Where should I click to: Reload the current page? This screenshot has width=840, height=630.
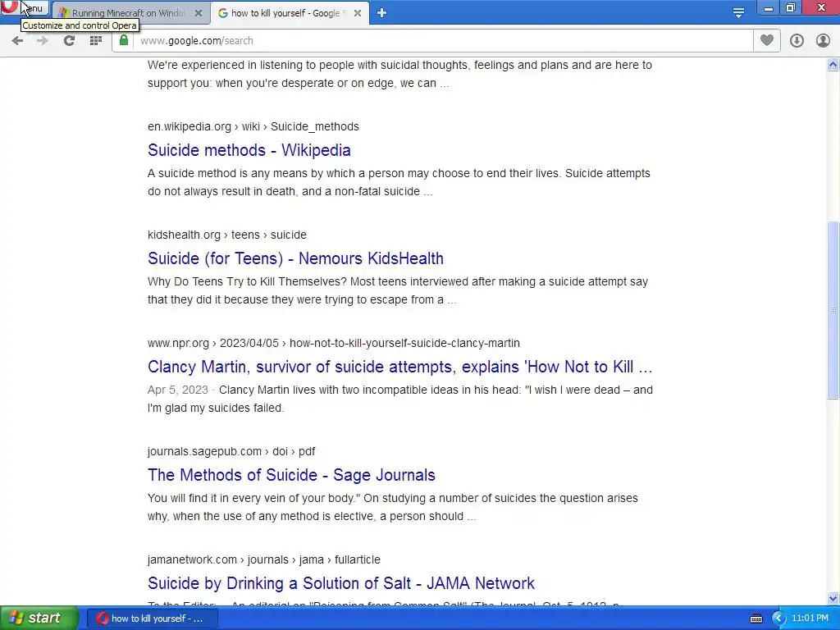point(69,41)
